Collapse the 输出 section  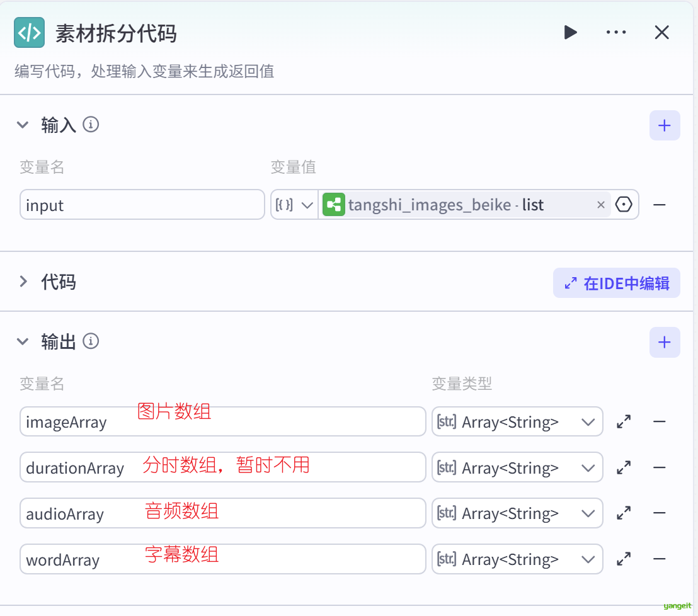click(x=23, y=341)
